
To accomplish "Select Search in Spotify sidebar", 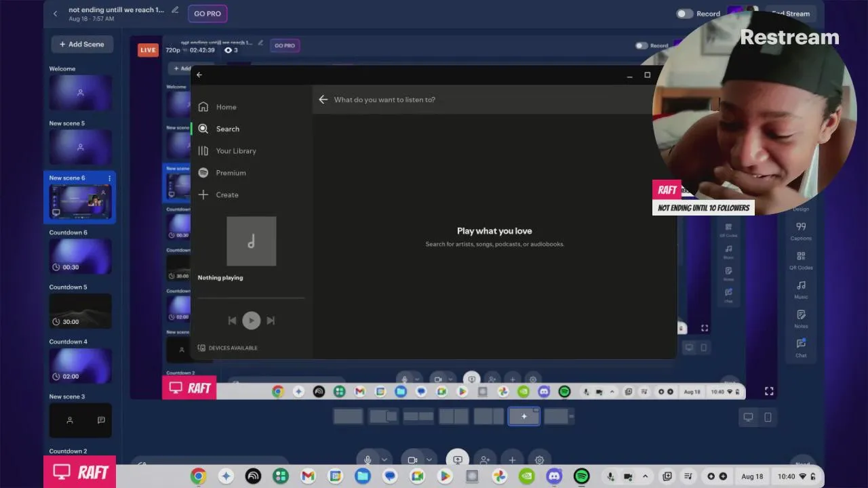I will pos(219,129).
